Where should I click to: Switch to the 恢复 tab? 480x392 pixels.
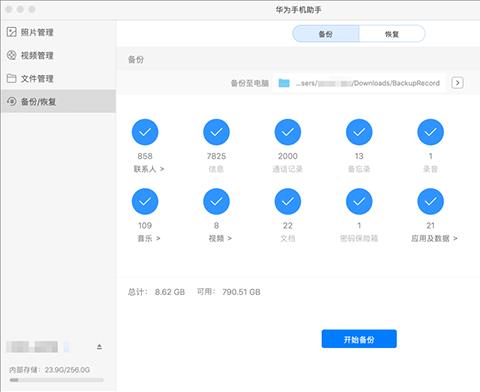392,34
